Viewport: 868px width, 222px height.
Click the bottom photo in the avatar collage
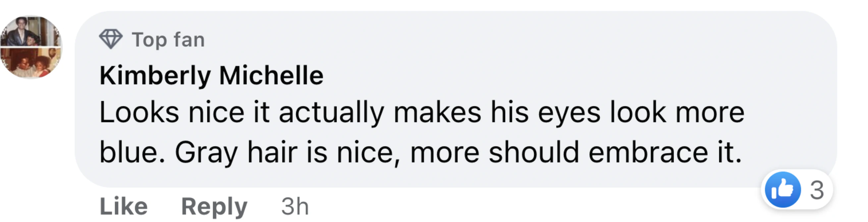(31, 63)
